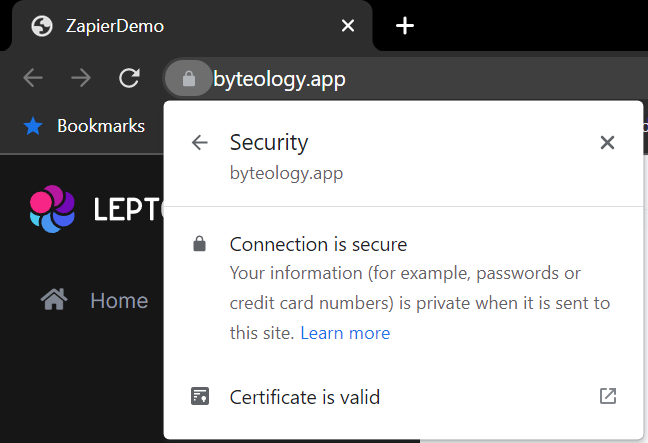Click the colorful Lepto logo

tap(52, 209)
